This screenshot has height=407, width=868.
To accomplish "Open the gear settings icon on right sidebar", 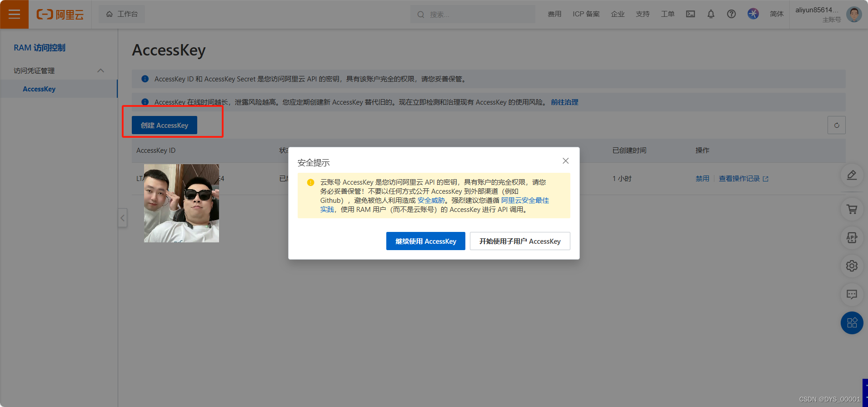I will [x=852, y=266].
